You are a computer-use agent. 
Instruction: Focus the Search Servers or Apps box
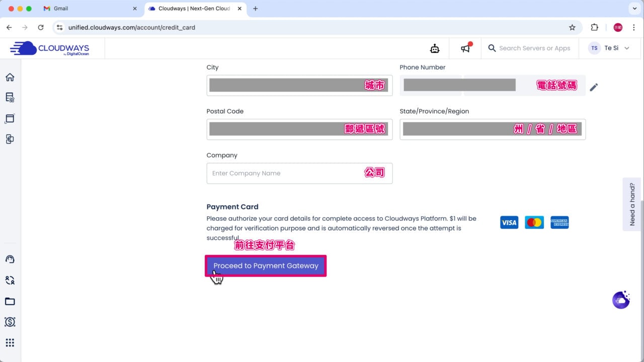point(534,48)
